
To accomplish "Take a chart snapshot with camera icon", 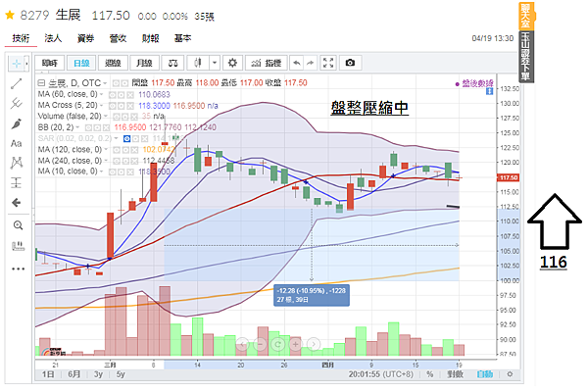I will pos(350,63).
